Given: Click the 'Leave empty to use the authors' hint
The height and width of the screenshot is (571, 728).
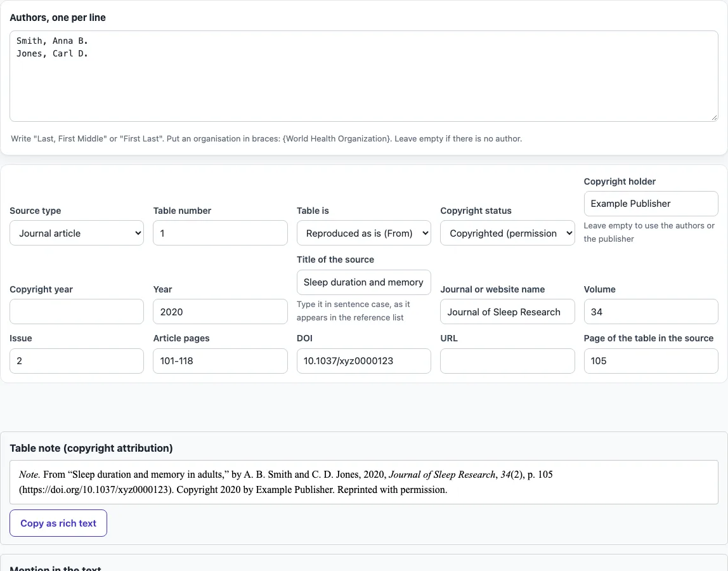Looking at the screenshot, I should tap(649, 232).
